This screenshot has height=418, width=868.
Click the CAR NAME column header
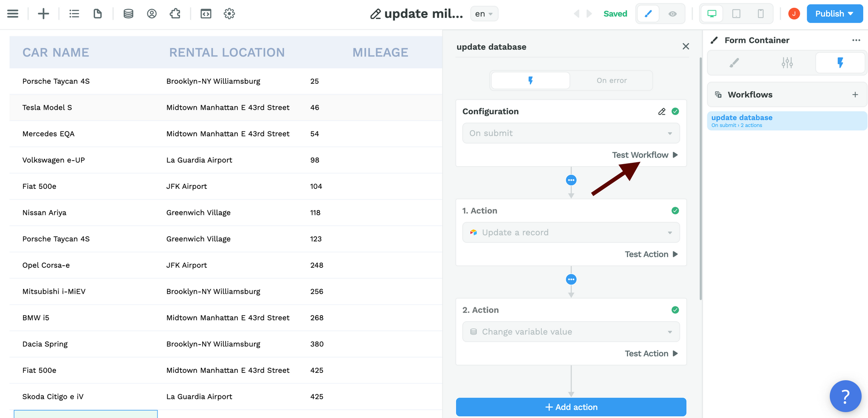tap(56, 53)
